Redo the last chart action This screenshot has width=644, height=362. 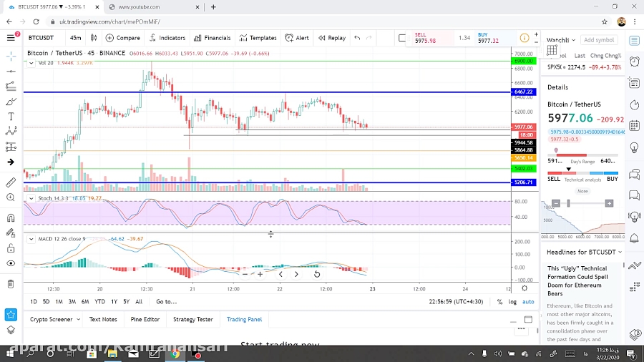point(369,38)
